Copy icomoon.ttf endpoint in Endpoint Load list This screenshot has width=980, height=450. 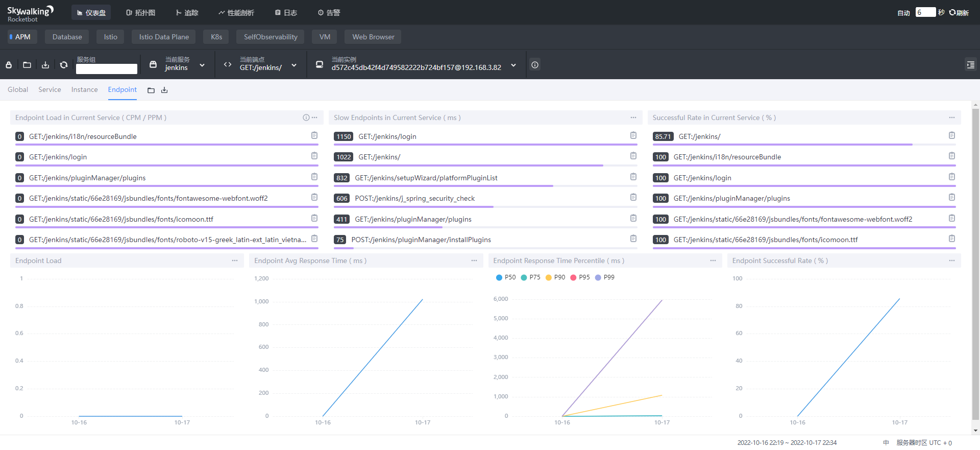[x=314, y=218]
